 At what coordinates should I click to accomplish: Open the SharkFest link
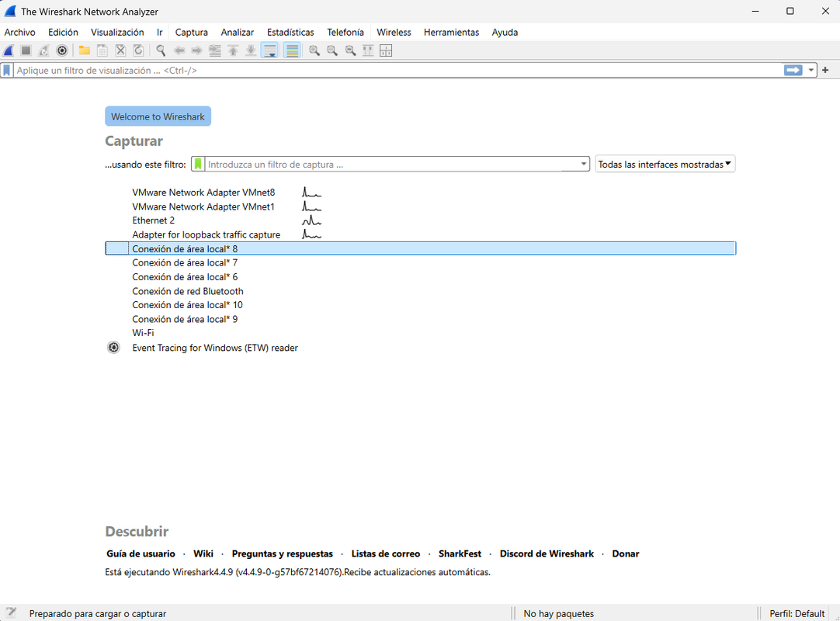[460, 553]
